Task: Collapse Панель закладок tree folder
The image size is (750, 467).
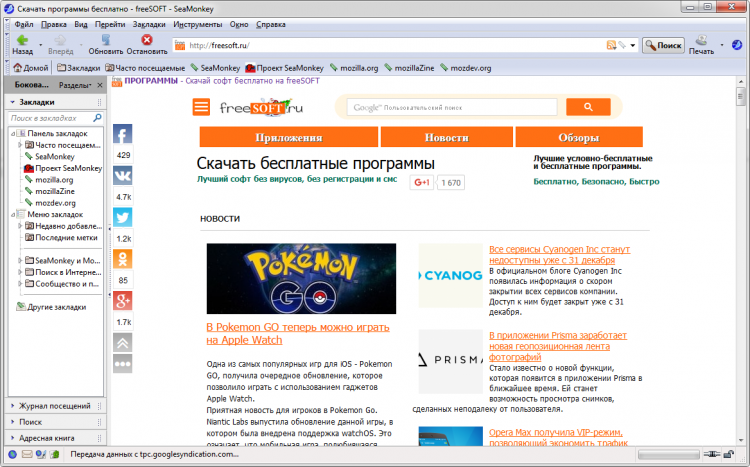Action: [13, 133]
